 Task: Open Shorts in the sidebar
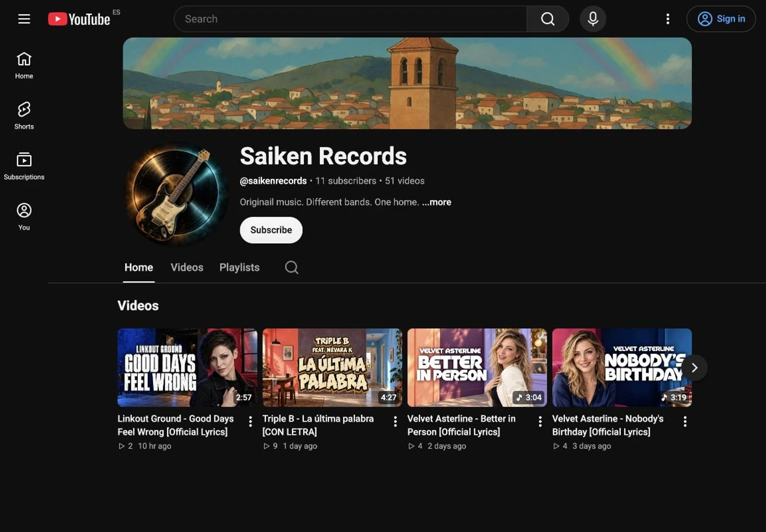coord(24,116)
